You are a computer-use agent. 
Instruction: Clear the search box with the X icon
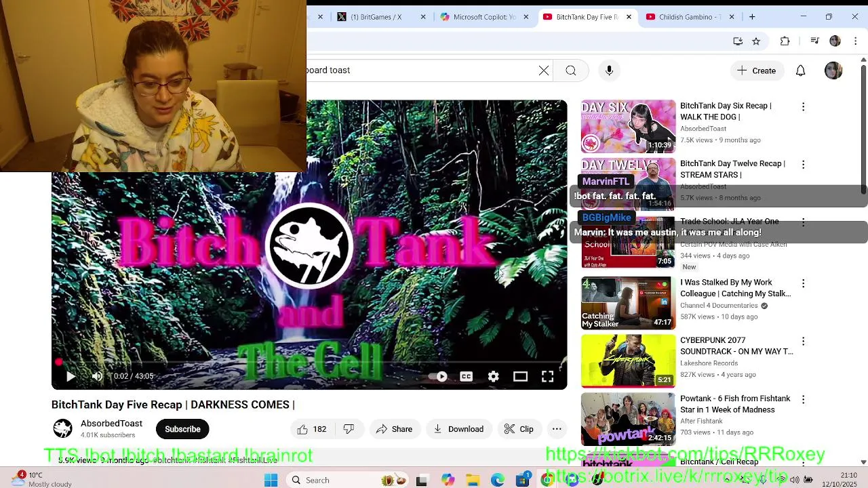pos(544,70)
